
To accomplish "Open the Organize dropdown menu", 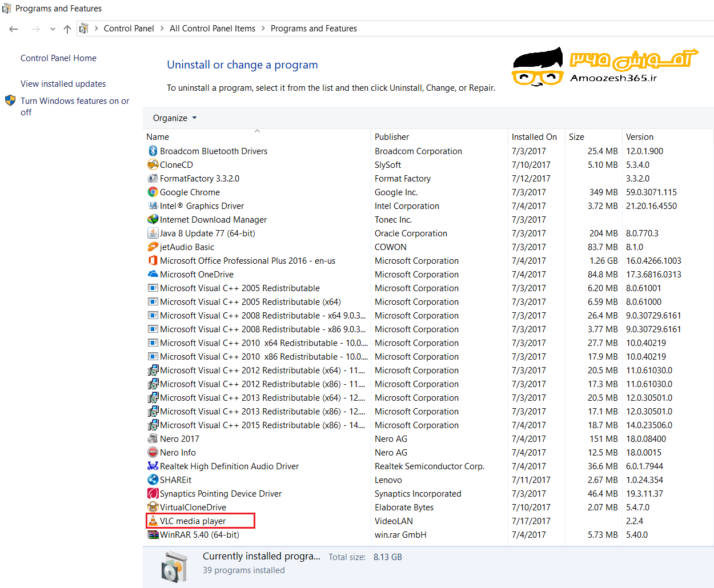I will [x=175, y=118].
